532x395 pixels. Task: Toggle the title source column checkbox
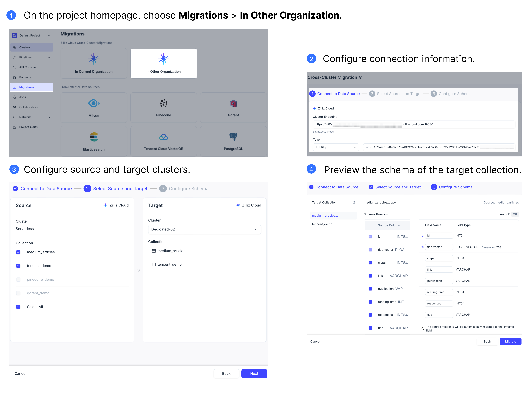pyautogui.click(x=370, y=328)
